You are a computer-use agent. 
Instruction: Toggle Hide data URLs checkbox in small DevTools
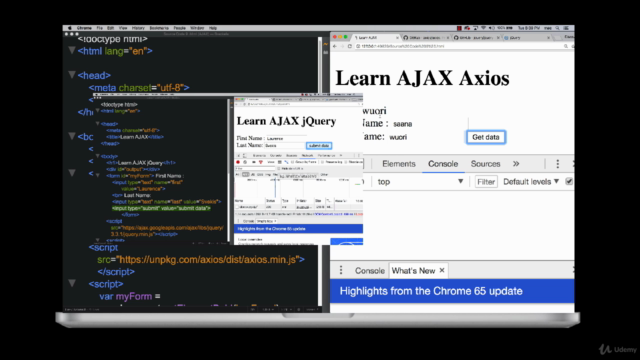pyautogui.click(x=279, y=169)
